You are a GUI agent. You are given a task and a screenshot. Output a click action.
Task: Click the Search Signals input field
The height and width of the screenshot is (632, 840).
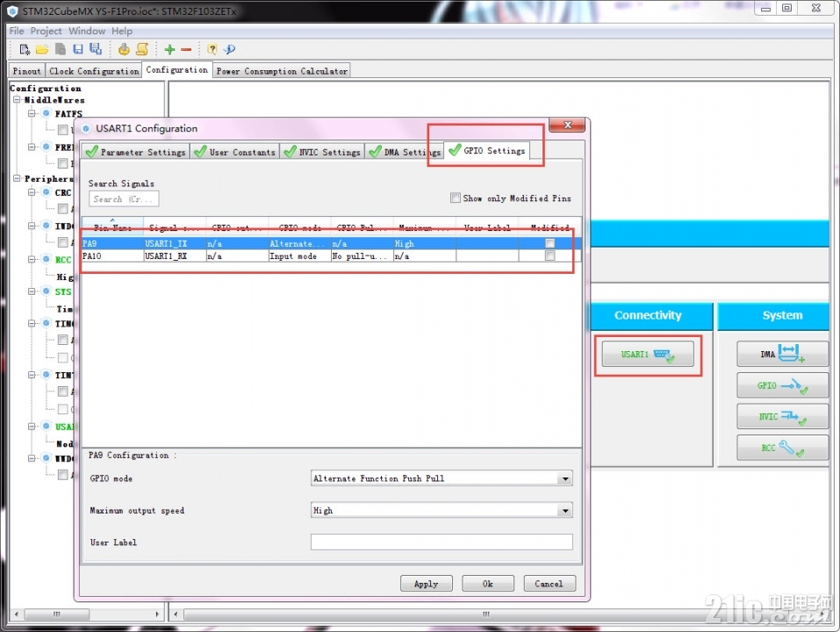point(124,198)
